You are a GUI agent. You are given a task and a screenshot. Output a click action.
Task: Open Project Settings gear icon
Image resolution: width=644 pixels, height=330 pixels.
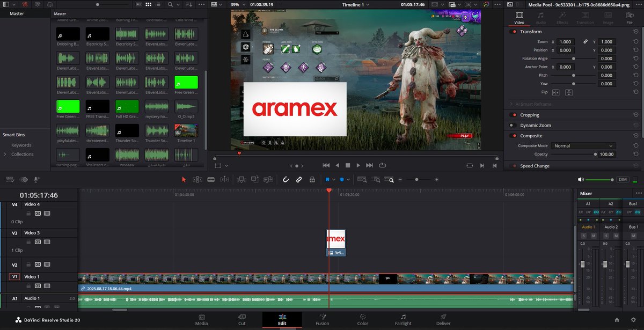tap(632, 320)
